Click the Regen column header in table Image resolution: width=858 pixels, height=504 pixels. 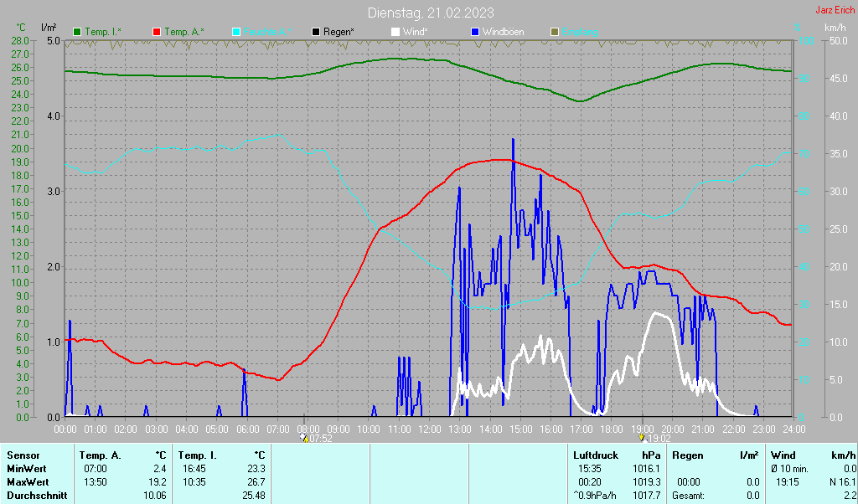tap(687, 455)
